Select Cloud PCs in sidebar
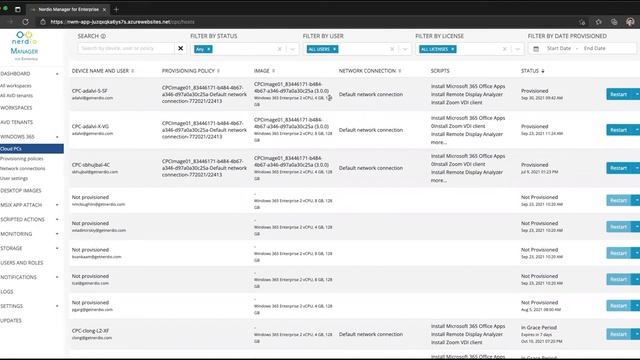640x360 pixels. click(32, 149)
